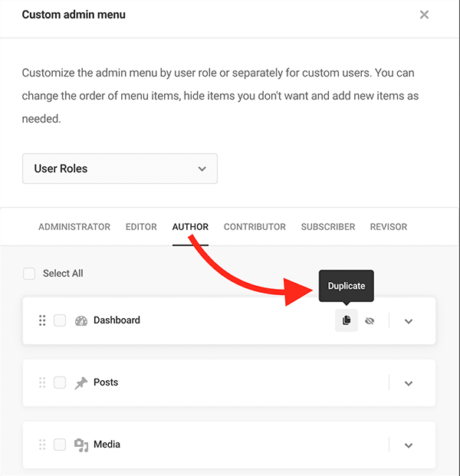
Task: Click the Posts drag handle icon
Action: (42, 382)
